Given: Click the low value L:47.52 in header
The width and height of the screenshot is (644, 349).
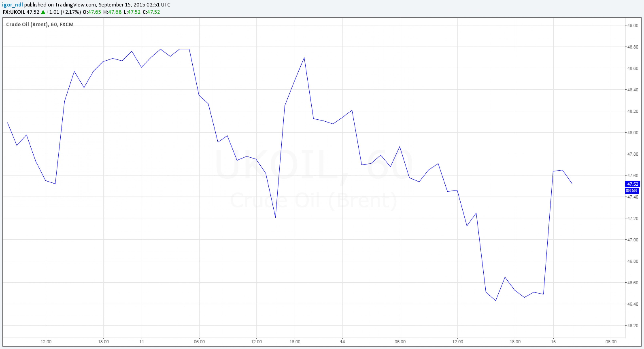Looking at the screenshot, I should (132, 12).
